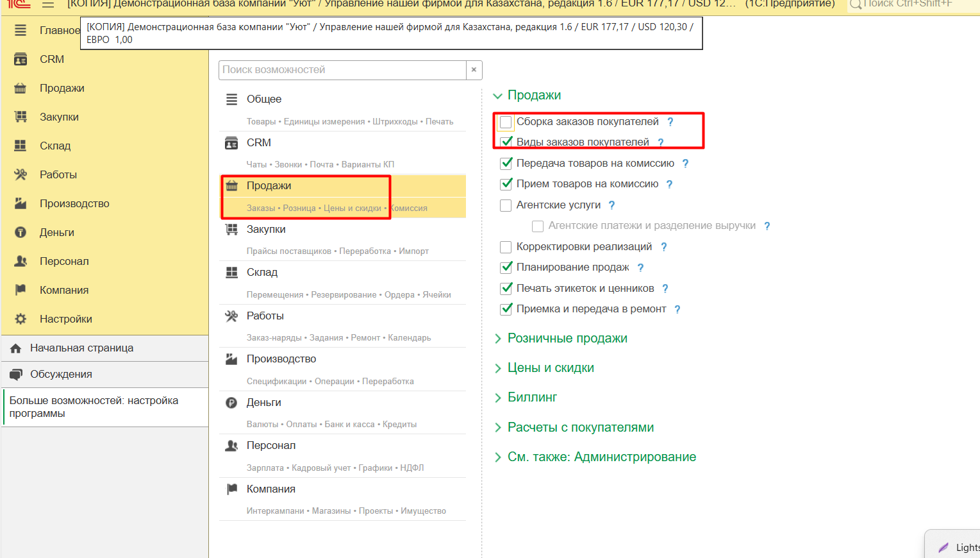Open help for Сборка заказов покупателей
This screenshot has height=558, width=980.
tap(670, 122)
